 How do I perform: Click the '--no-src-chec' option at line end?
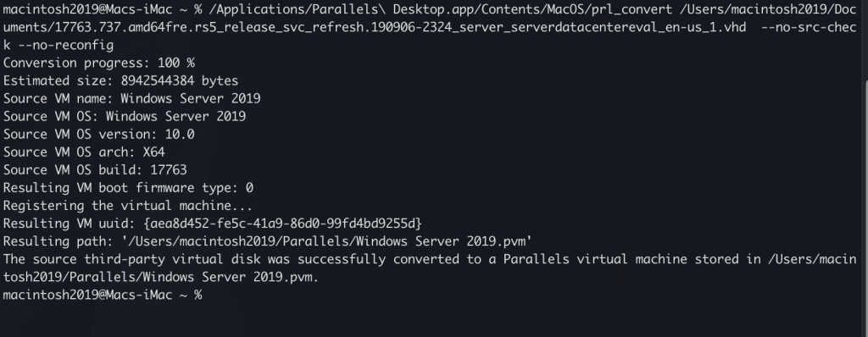pyautogui.click(x=810, y=27)
